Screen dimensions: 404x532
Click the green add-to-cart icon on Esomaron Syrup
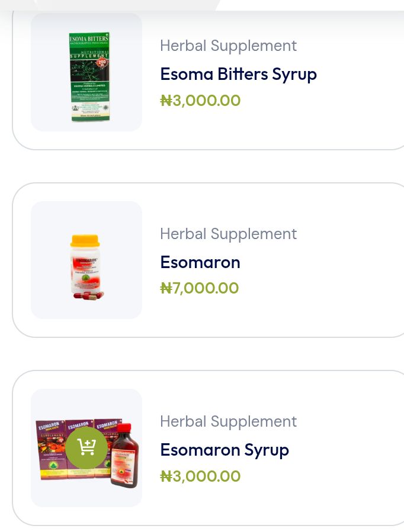(86, 447)
